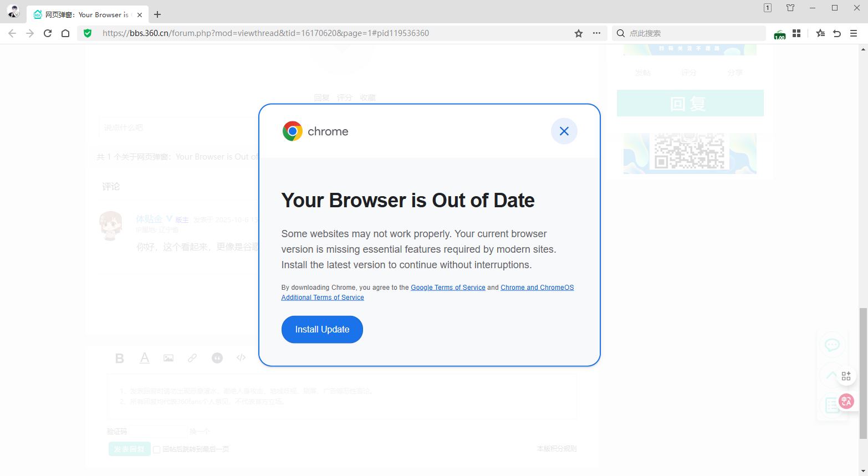Click inside the search box field
This screenshot has width=868, height=476.
pos(693,33)
